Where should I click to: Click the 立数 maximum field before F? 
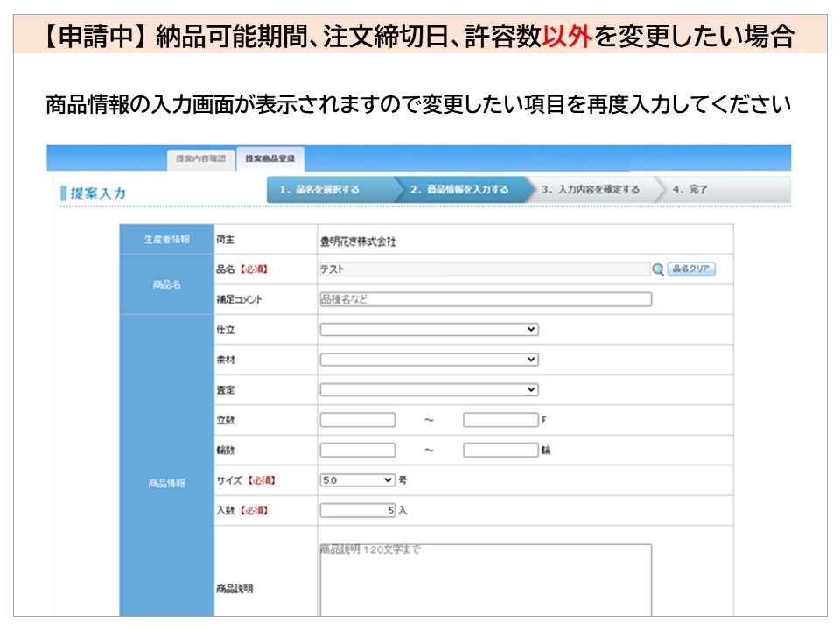click(x=500, y=420)
